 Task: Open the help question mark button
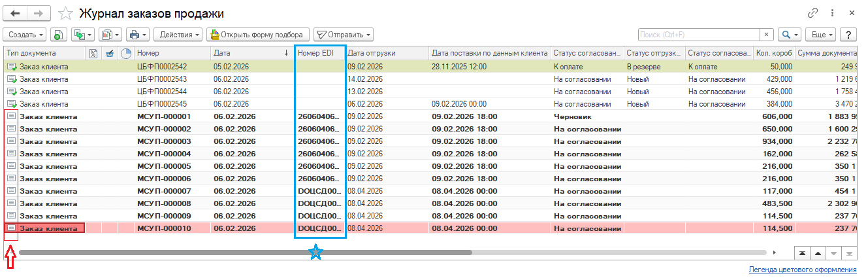point(848,35)
